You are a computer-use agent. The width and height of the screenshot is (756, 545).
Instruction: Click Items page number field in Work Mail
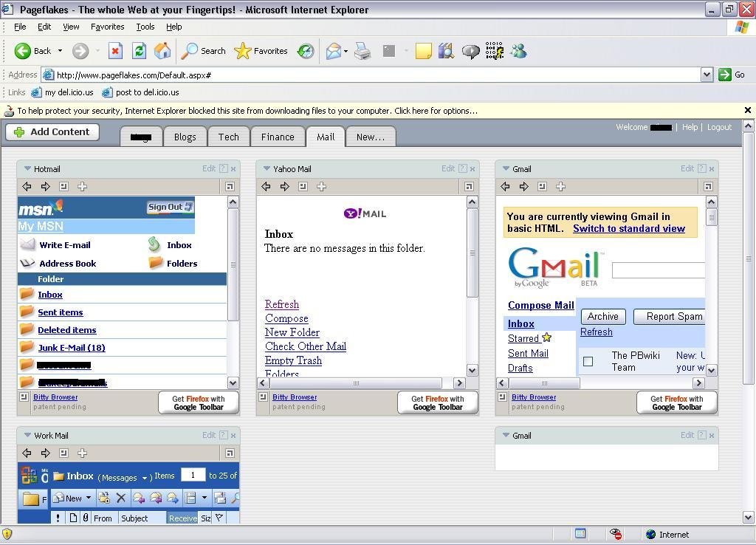click(x=193, y=475)
